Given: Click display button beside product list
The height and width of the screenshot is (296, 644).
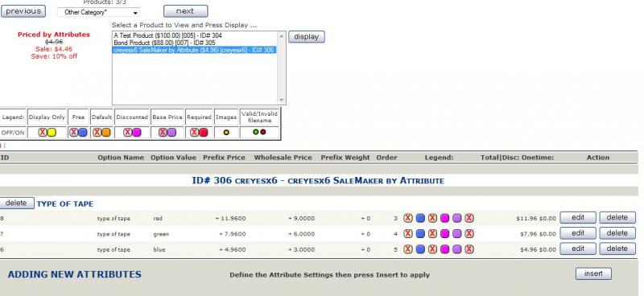Looking at the screenshot, I should coord(307,36).
